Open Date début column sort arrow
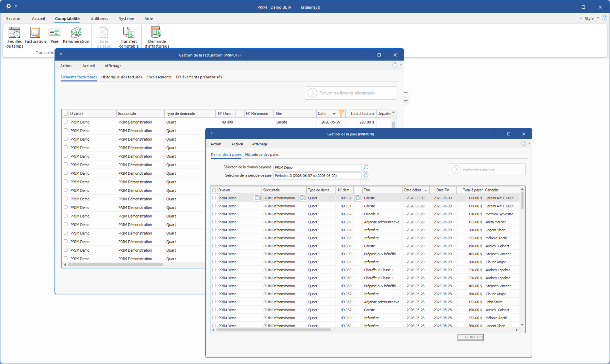Image resolution: width=610 pixels, height=364 pixels. click(x=426, y=190)
